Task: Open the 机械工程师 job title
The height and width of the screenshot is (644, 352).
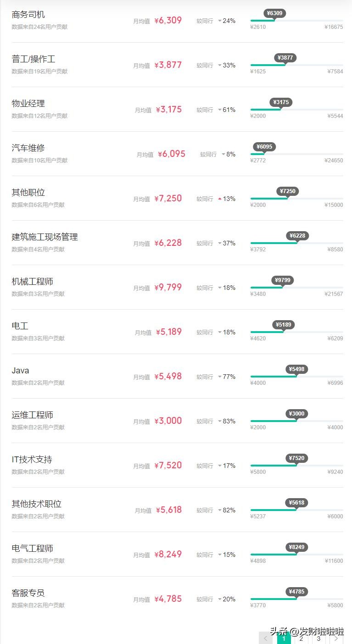Action: tap(33, 281)
